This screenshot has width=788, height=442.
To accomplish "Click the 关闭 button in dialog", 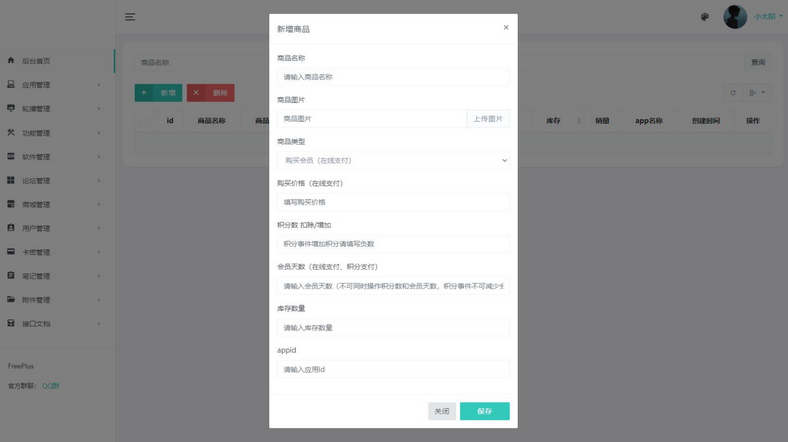I will (x=442, y=411).
